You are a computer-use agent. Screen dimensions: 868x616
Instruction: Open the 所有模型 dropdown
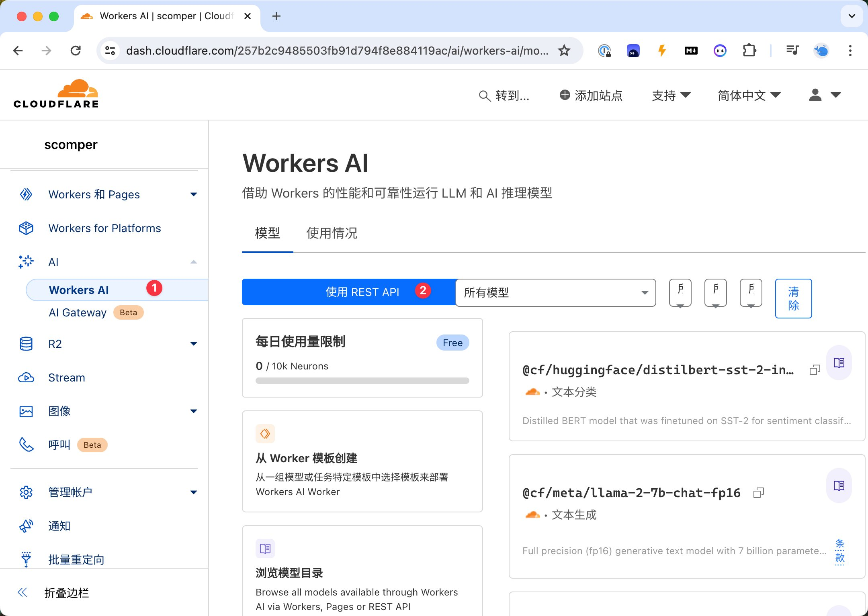[556, 293]
